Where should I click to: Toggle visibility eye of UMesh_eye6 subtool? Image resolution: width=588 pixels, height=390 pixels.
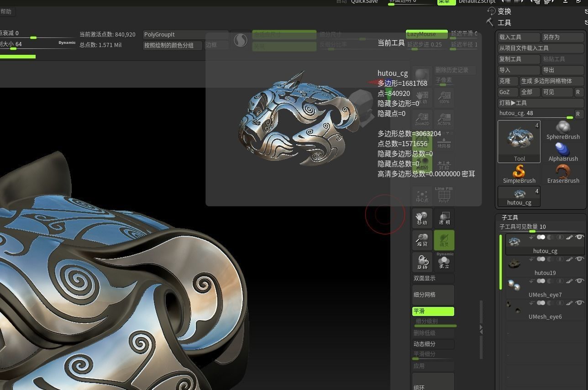(580, 303)
